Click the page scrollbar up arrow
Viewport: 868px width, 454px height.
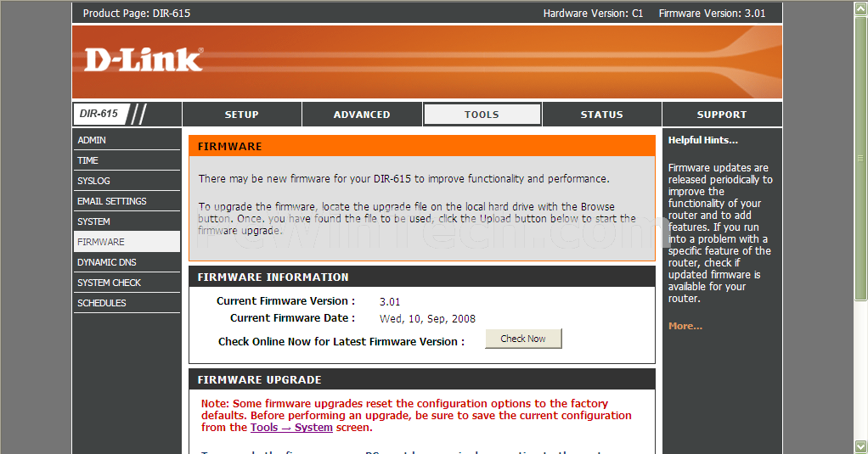click(x=861, y=8)
